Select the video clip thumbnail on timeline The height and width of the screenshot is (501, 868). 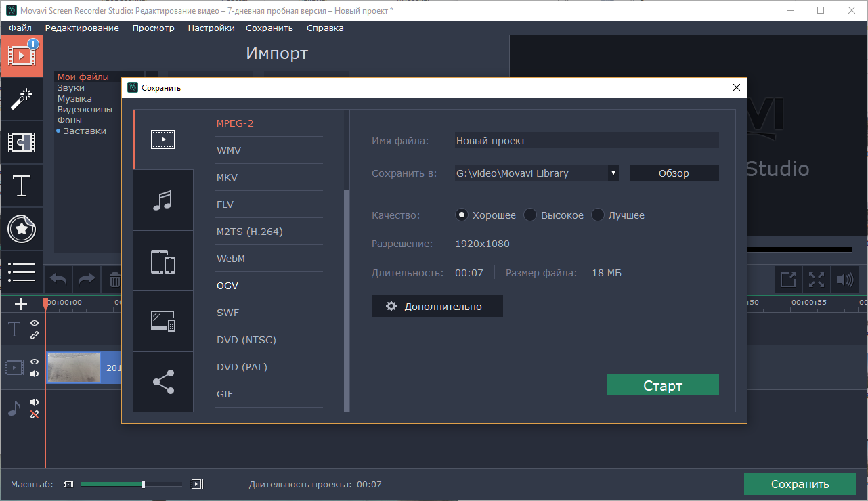(74, 368)
